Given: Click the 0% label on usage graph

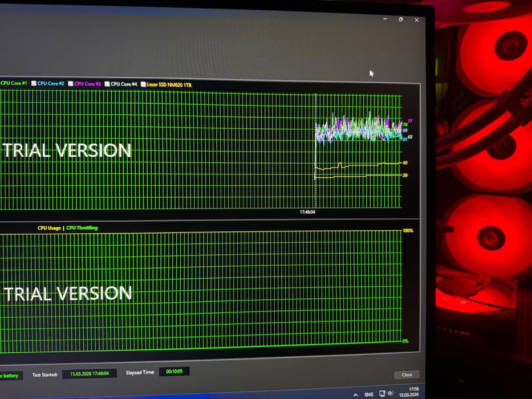Looking at the screenshot, I should pyautogui.click(x=405, y=341).
